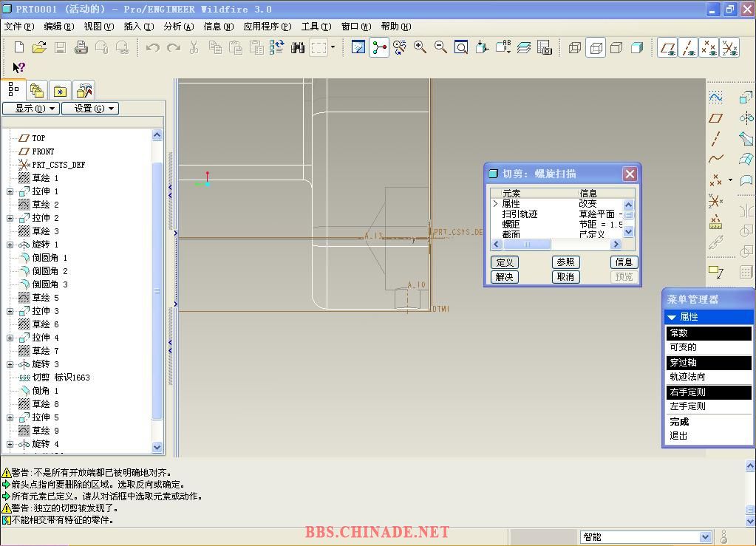Select the revolve tool on right toolbar
Screen dimensions: 756x546
(746, 117)
